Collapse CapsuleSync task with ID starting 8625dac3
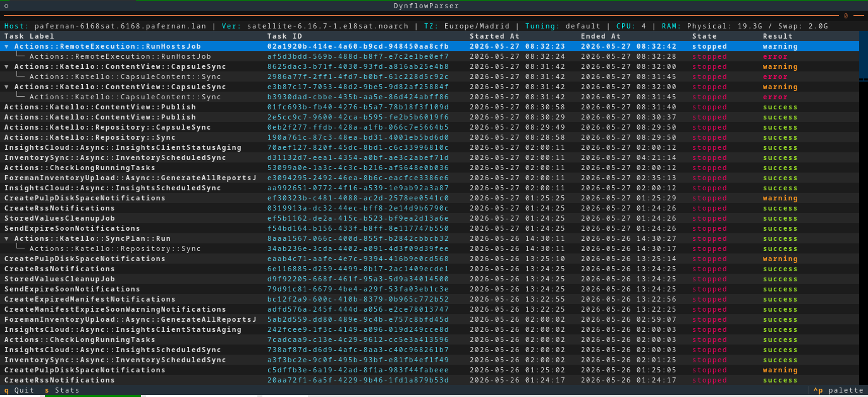Viewport: 868px width, 397px height. click(7, 66)
